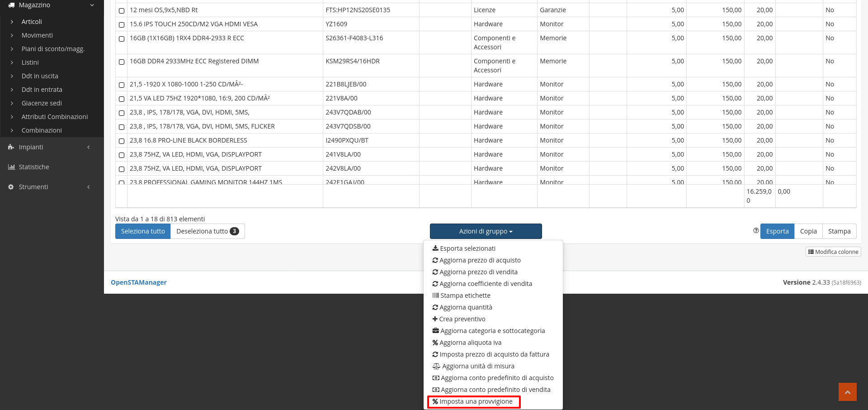
Task: Collapse the Magazzino sidebar section
Action: [92, 5]
